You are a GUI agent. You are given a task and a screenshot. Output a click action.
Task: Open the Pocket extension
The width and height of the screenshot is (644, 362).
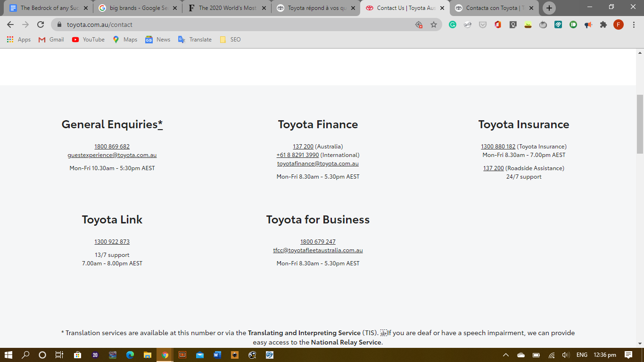click(483, 25)
